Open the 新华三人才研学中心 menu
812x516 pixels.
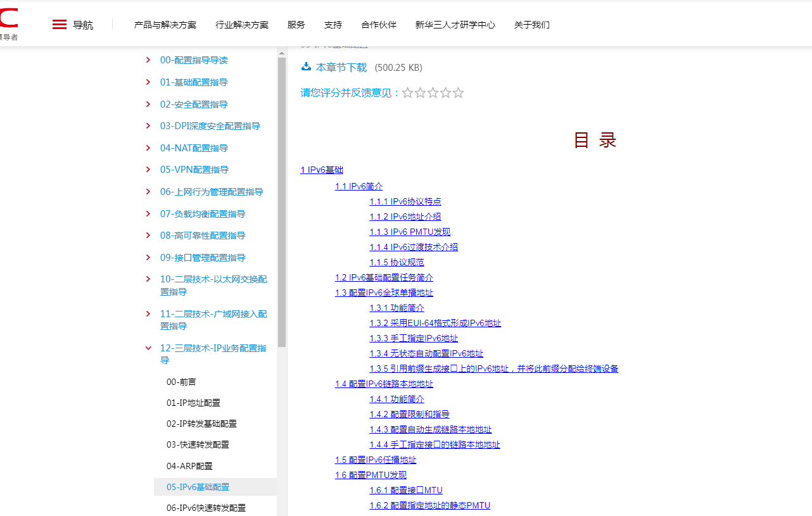[455, 25]
